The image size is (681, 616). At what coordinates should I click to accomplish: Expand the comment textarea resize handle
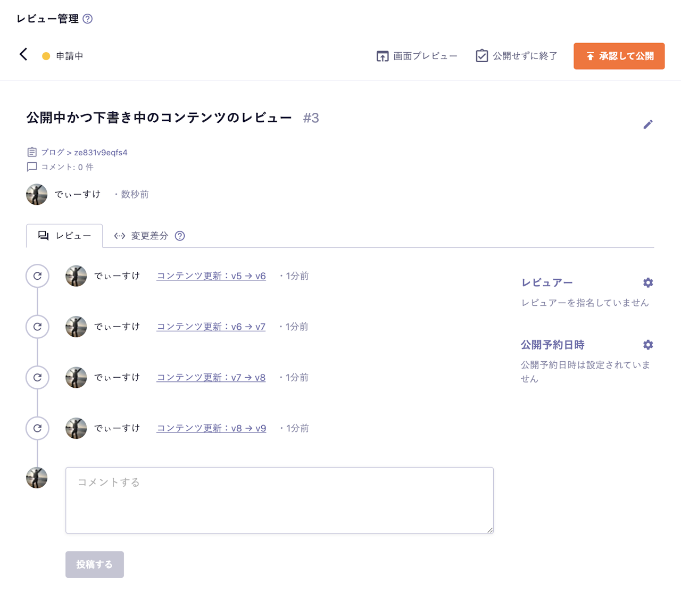(489, 529)
